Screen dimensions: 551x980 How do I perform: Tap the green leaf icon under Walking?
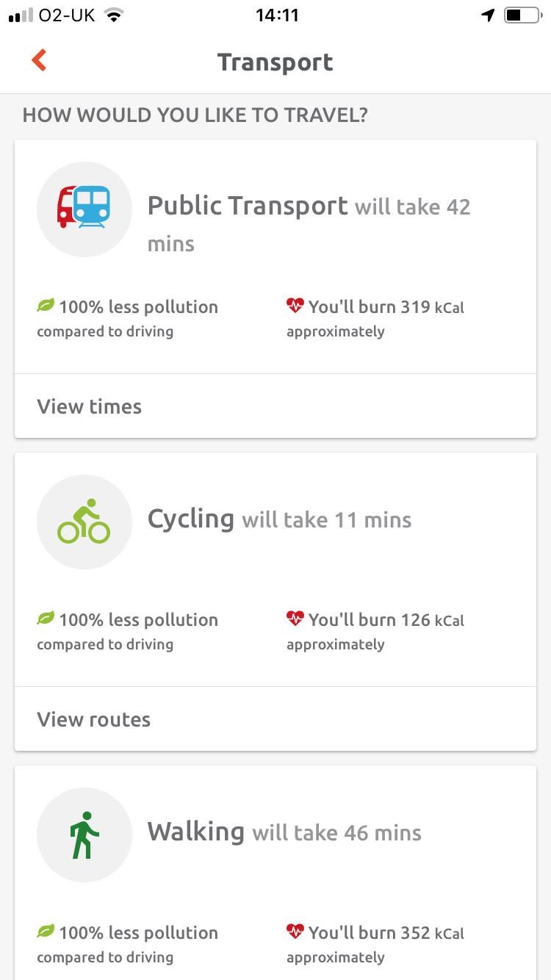click(46, 932)
